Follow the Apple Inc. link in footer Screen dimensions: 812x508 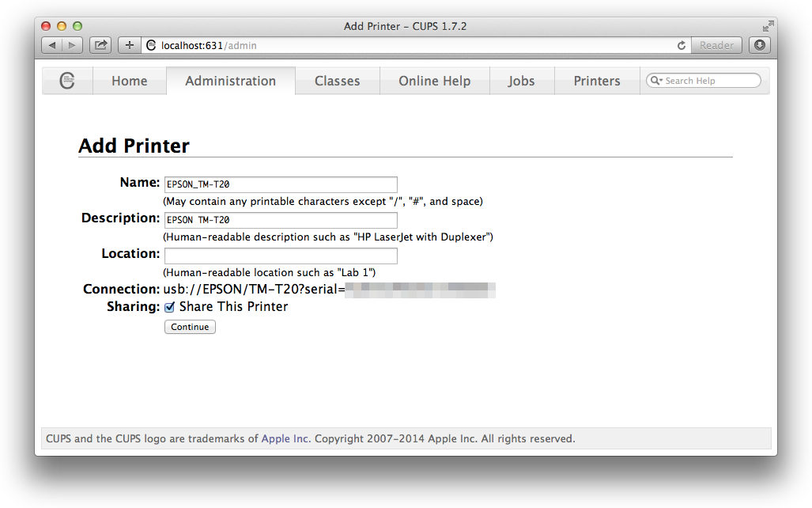(x=285, y=438)
